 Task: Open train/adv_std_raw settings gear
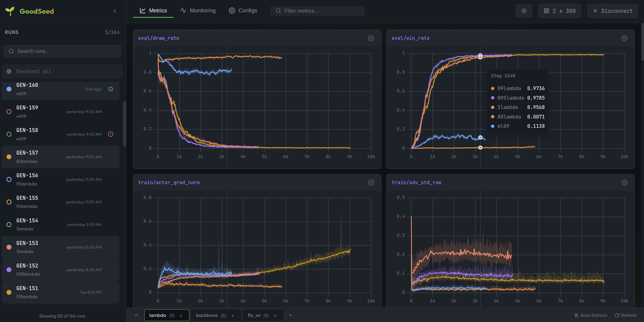click(624, 183)
